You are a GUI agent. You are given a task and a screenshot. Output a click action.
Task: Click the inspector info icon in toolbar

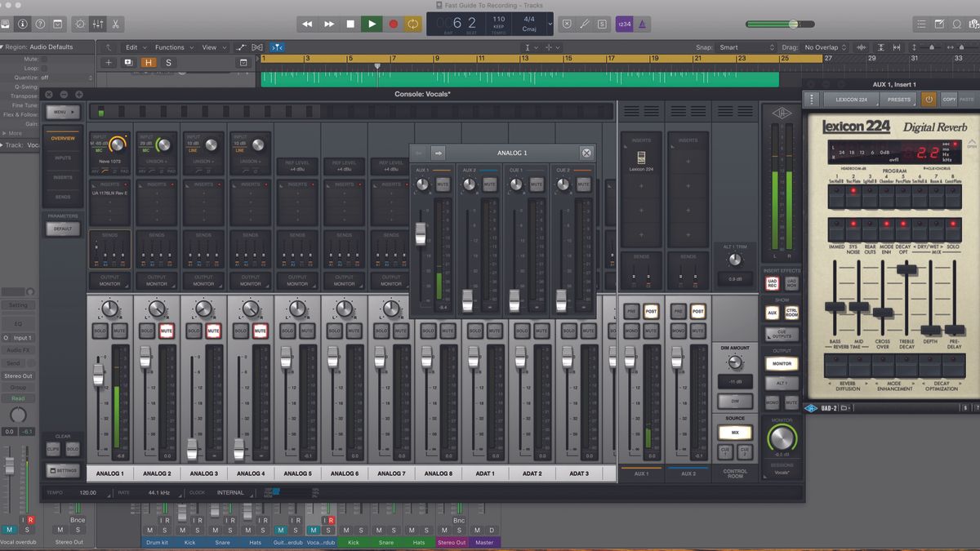click(x=22, y=24)
